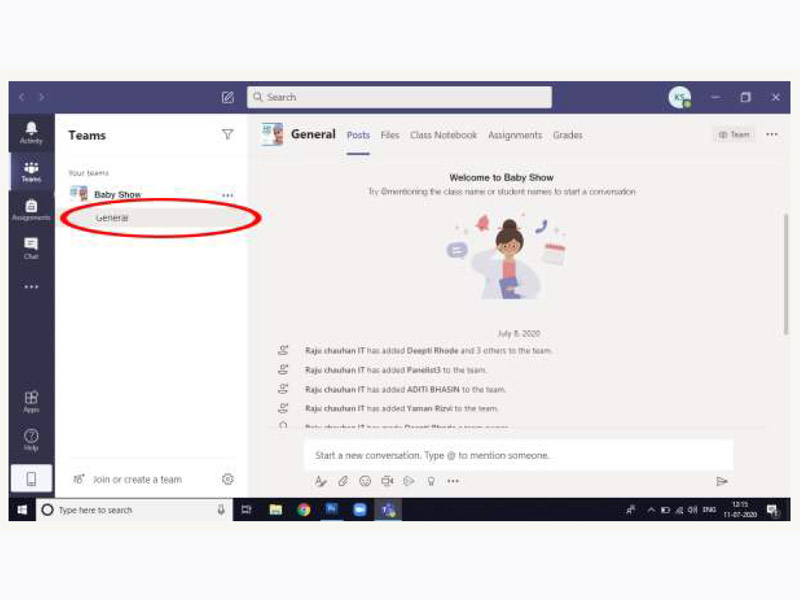Click message about Yaman Rizvi added
The width and height of the screenshot is (800, 600).
click(401, 408)
